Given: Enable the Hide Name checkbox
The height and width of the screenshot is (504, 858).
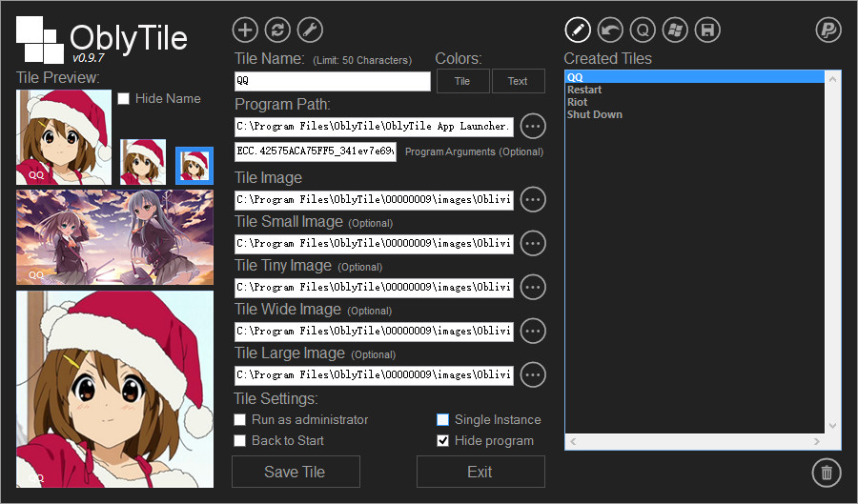Looking at the screenshot, I should (x=124, y=98).
